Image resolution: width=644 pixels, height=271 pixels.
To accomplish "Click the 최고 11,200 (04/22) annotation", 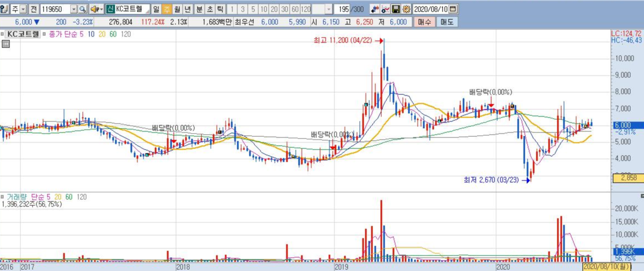I will (343, 40).
